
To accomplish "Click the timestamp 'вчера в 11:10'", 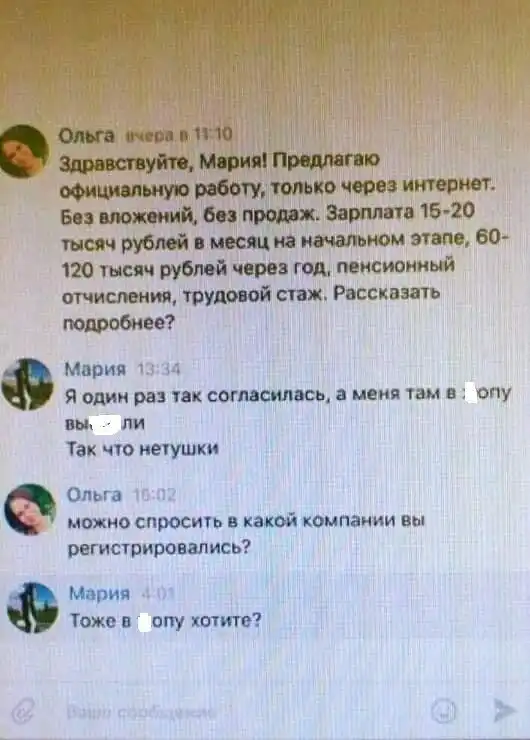I will (x=180, y=135).
